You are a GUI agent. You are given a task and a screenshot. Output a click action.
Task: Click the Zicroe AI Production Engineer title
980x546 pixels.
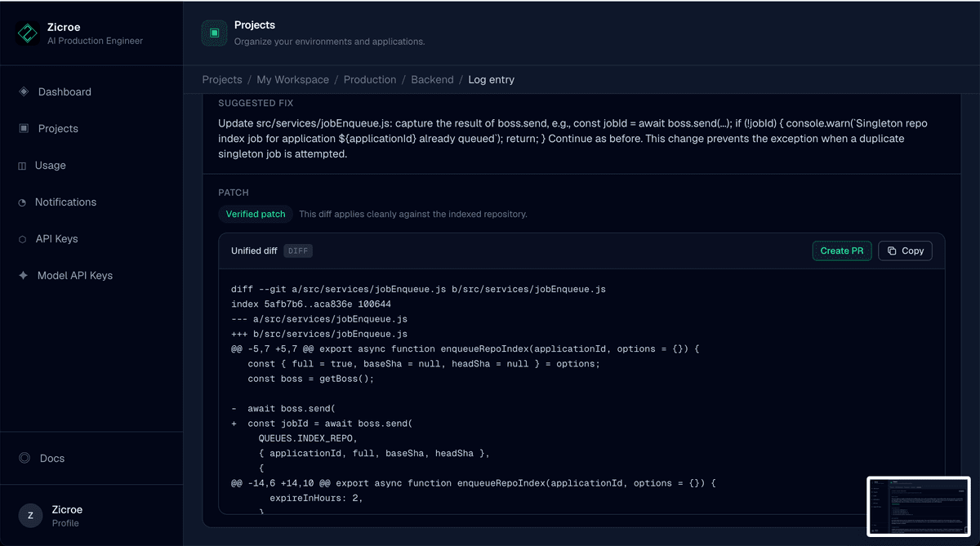pos(95,33)
